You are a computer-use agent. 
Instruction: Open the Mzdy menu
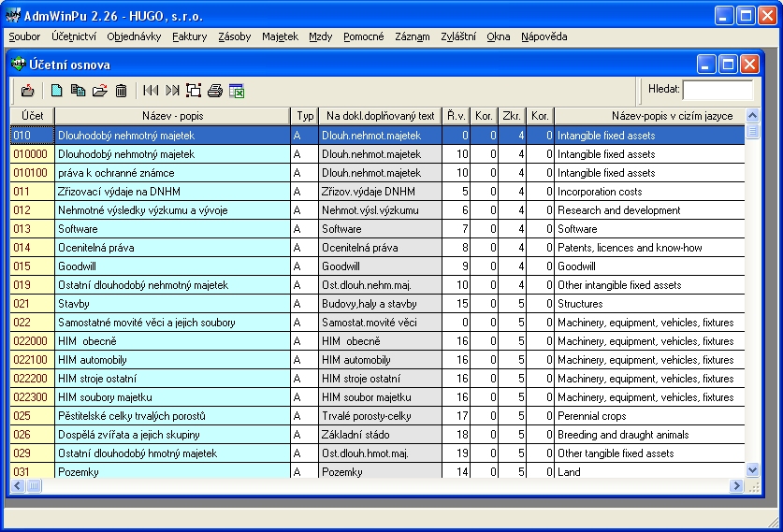coord(321,36)
